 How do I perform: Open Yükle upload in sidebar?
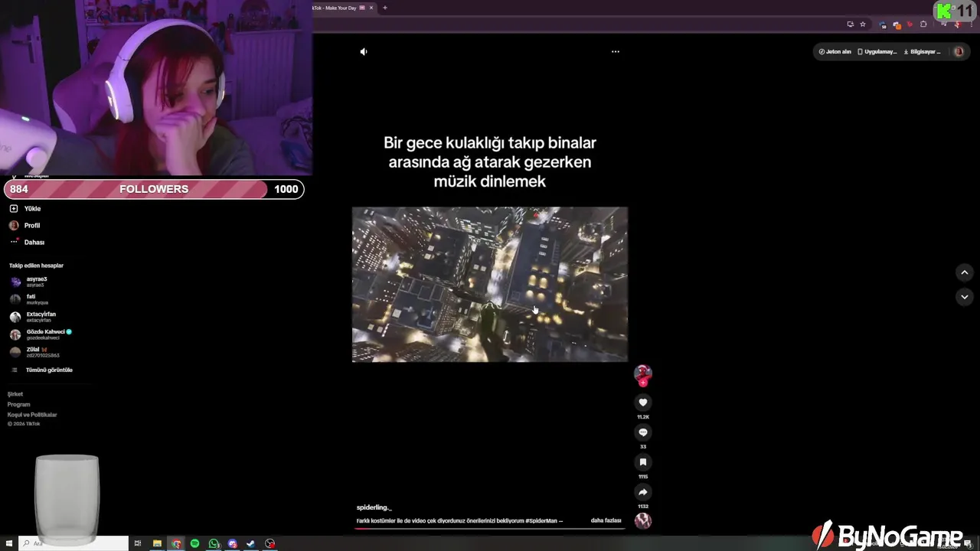click(x=25, y=209)
